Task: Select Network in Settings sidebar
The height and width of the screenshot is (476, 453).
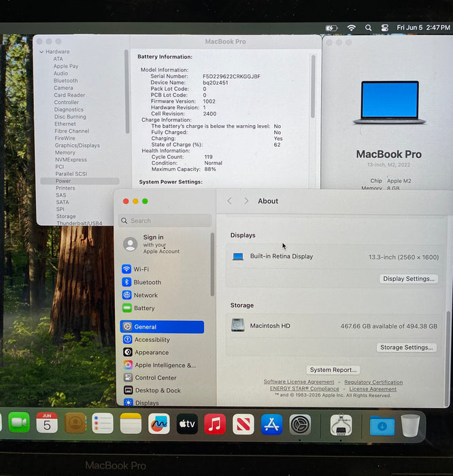Action: 162,295
